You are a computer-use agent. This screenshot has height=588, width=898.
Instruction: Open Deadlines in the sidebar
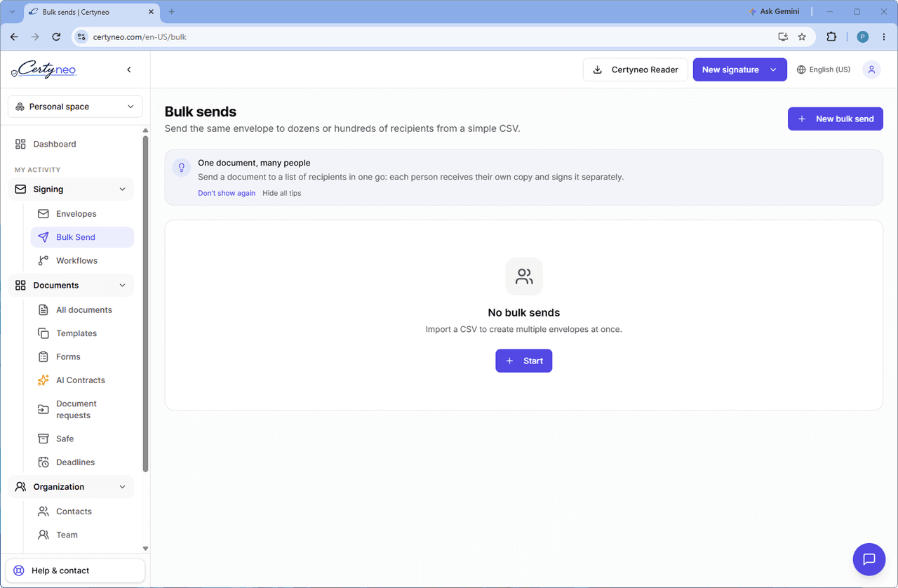tap(82, 462)
